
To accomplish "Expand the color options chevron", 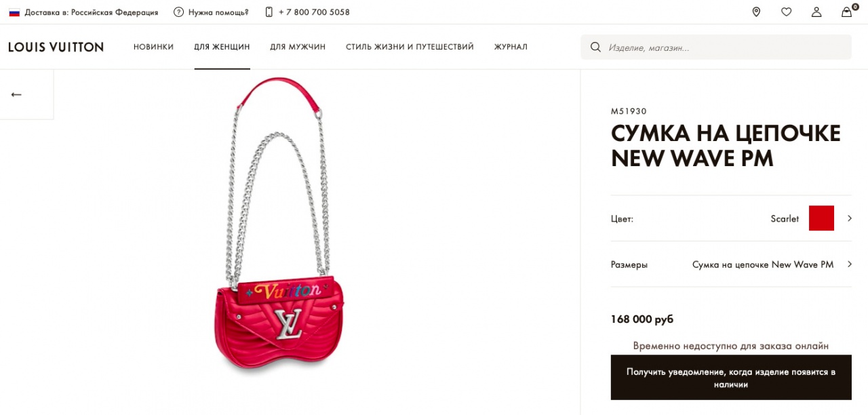I will (x=849, y=218).
